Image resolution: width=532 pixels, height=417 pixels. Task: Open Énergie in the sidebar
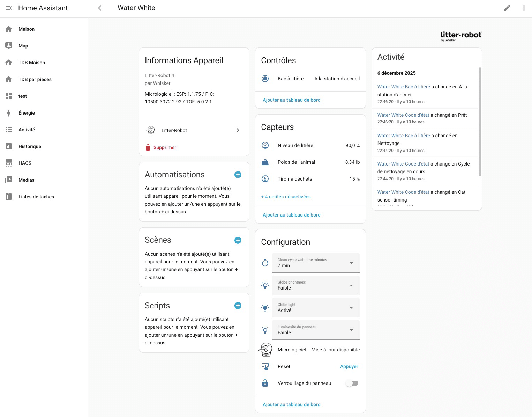pyautogui.click(x=27, y=113)
